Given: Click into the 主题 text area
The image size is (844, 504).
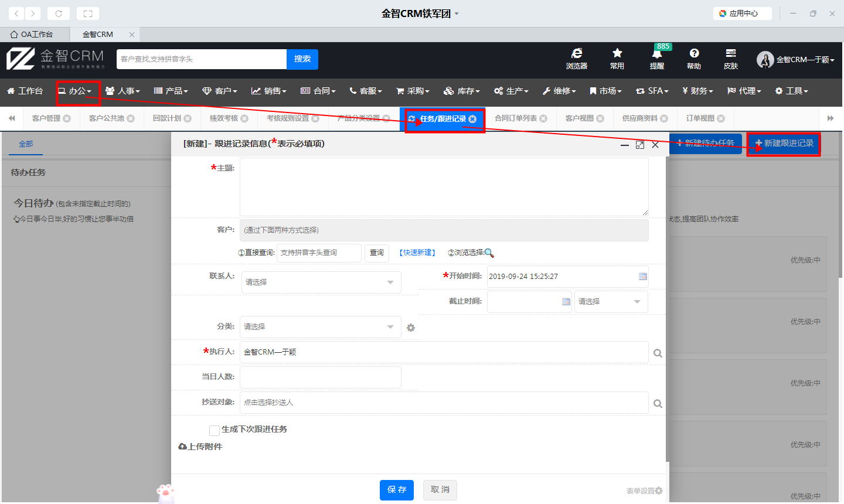Looking at the screenshot, I should (444, 187).
